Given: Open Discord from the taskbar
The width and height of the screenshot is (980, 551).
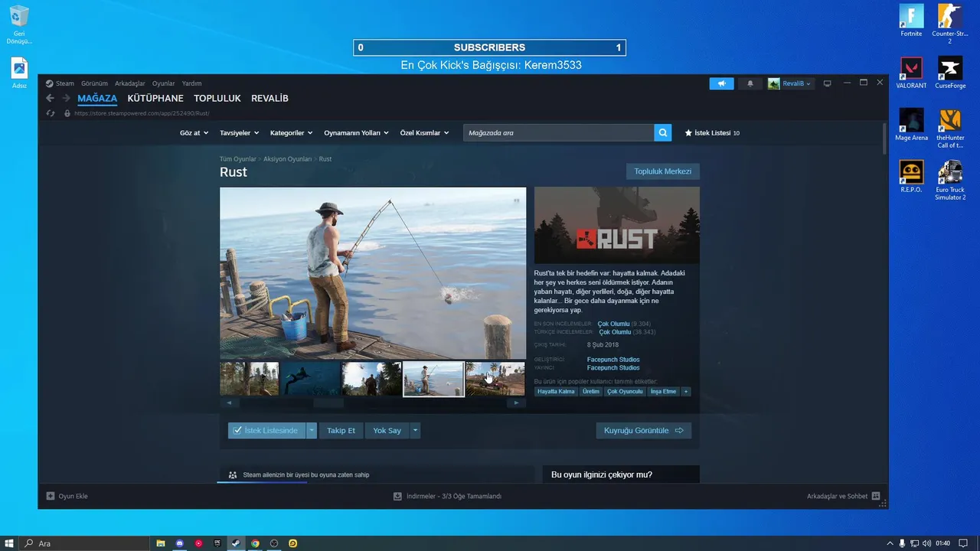Looking at the screenshot, I should click(180, 543).
